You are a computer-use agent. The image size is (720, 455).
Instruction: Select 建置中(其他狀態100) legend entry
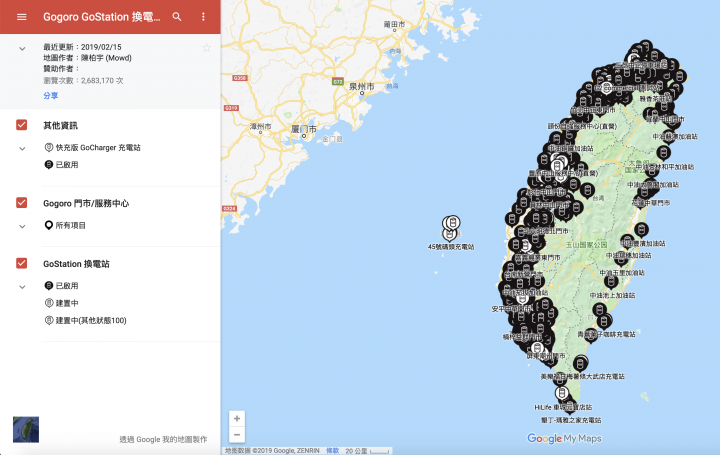pyautogui.click(x=91, y=320)
